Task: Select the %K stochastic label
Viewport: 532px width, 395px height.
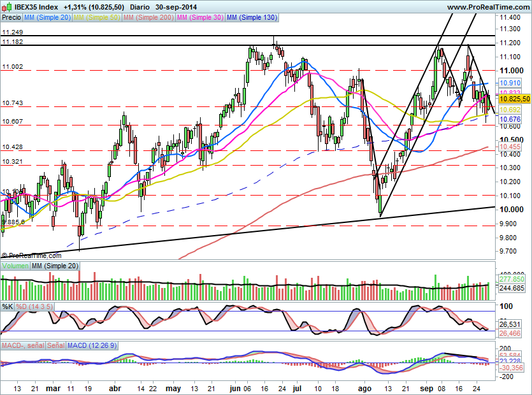Action: (x=7, y=306)
